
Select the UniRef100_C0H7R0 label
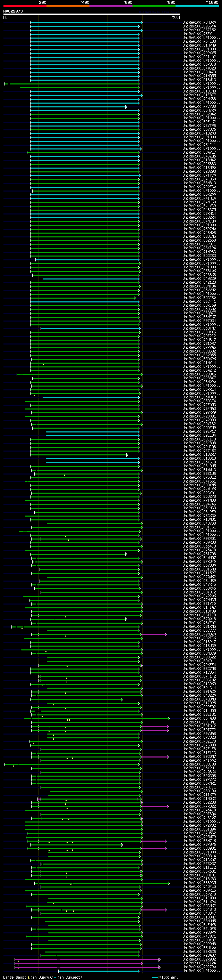click(x=199, y=110)
